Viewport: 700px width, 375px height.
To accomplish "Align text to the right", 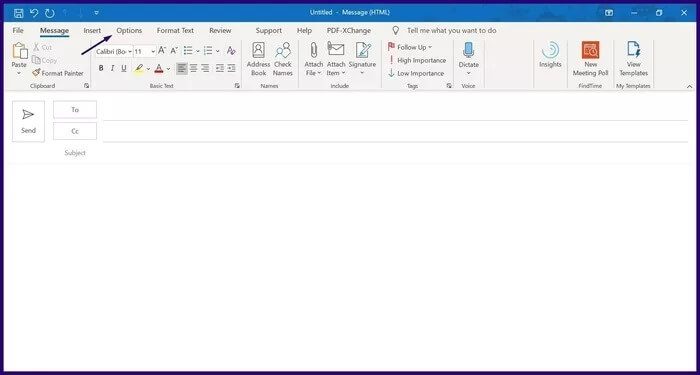I will point(205,68).
